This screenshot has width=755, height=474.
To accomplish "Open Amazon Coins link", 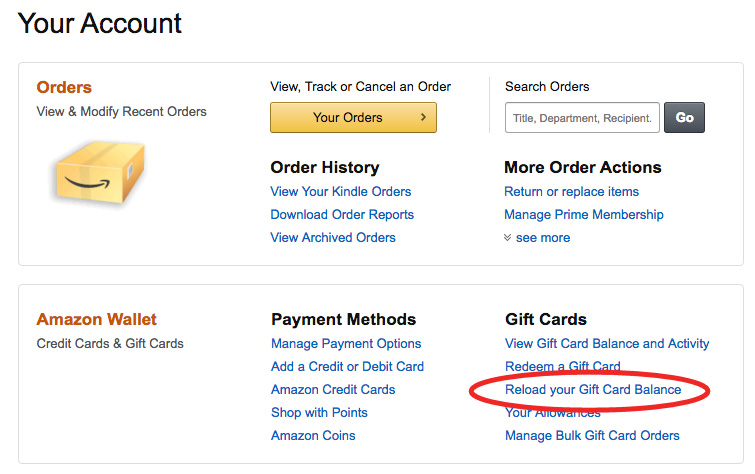I will click(x=313, y=436).
